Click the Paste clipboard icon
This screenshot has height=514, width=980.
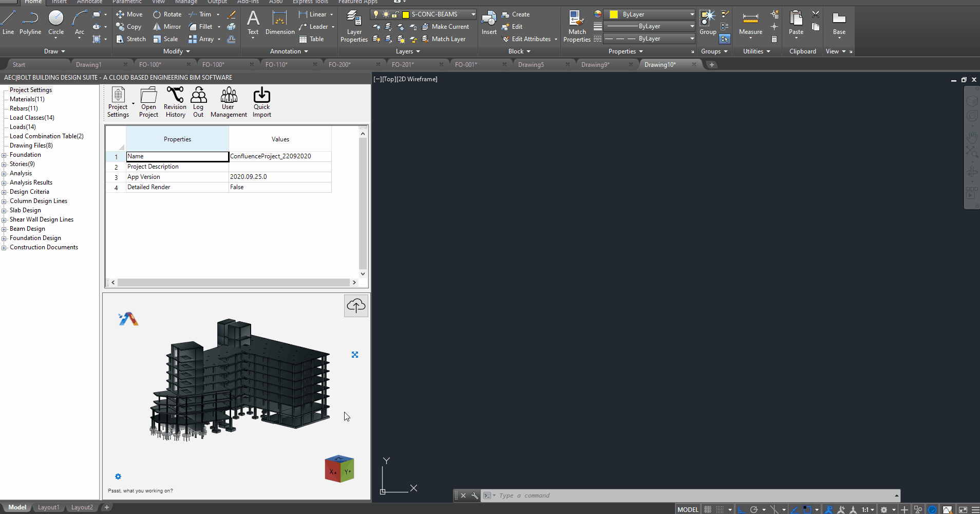point(796,23)
